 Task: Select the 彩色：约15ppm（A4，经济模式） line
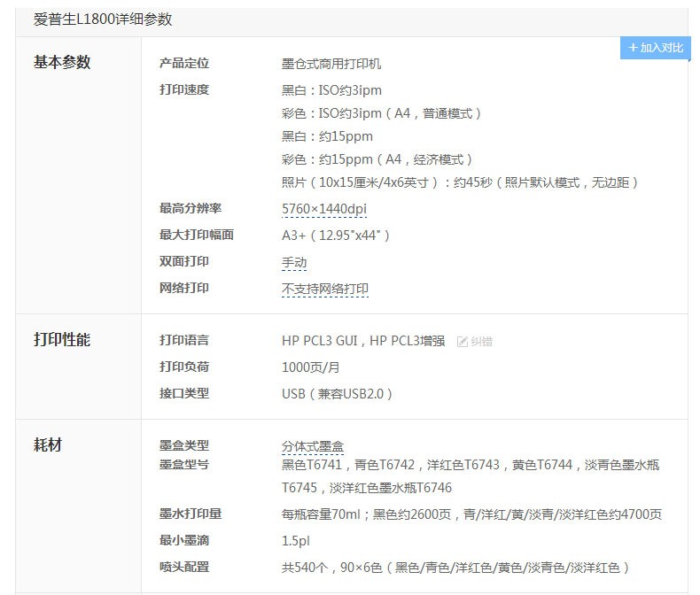(x=377, y=159)
